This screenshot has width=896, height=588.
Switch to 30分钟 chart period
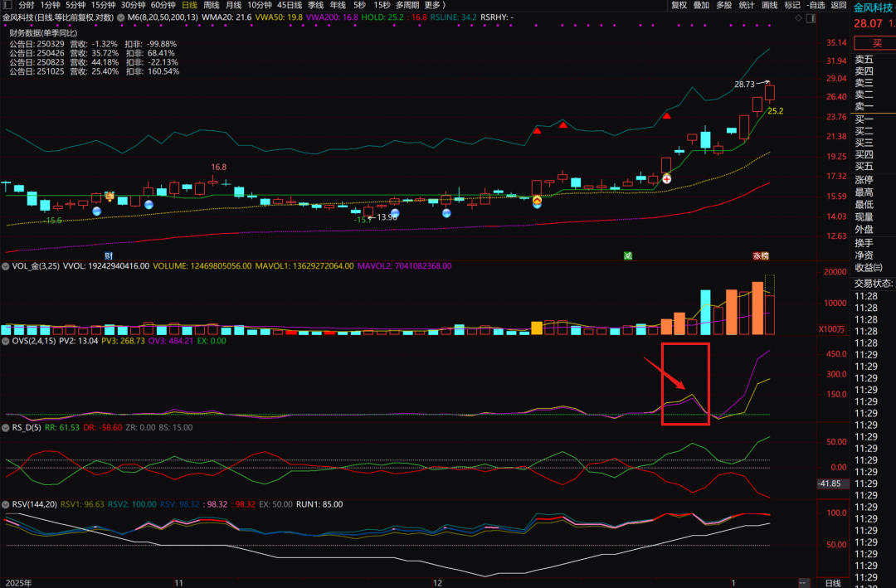click(x=133, y=5)
